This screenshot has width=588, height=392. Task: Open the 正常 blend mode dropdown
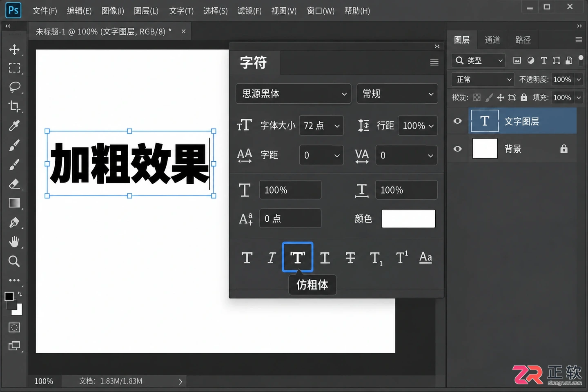click(483, 79)
